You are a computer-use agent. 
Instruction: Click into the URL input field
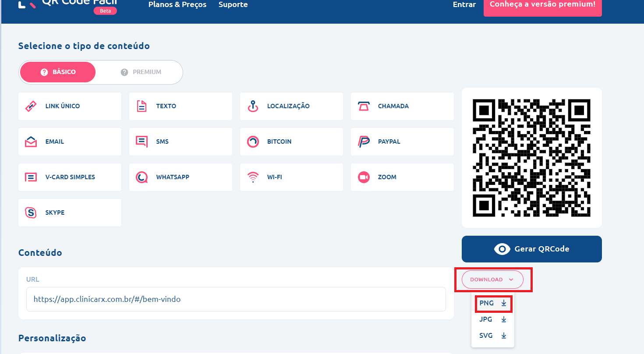pyautogui.click(x=236, y=299)
